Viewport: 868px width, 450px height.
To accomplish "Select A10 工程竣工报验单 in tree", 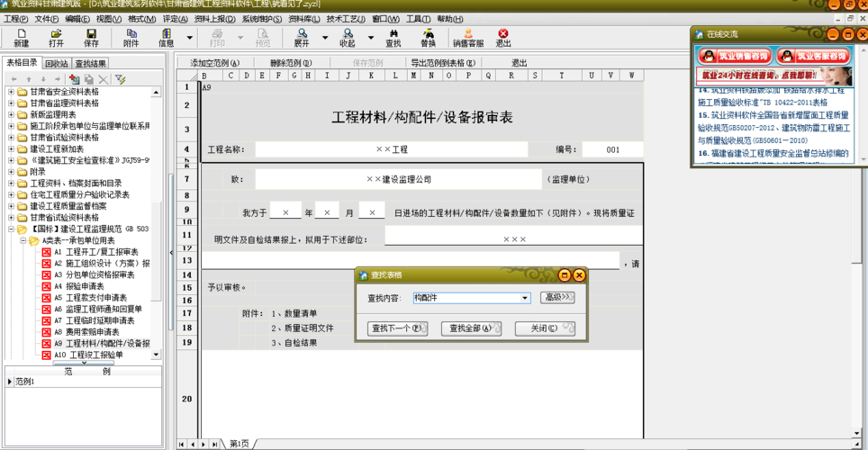I will 88,355.
